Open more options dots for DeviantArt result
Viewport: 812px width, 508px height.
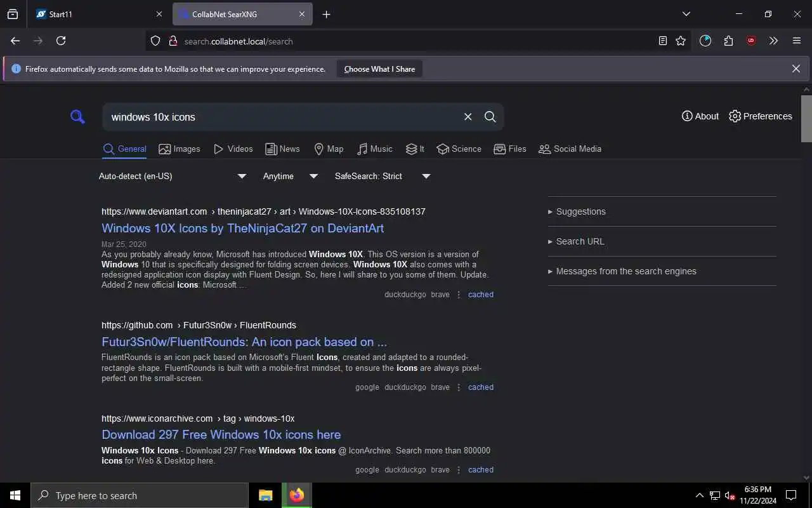459,295
